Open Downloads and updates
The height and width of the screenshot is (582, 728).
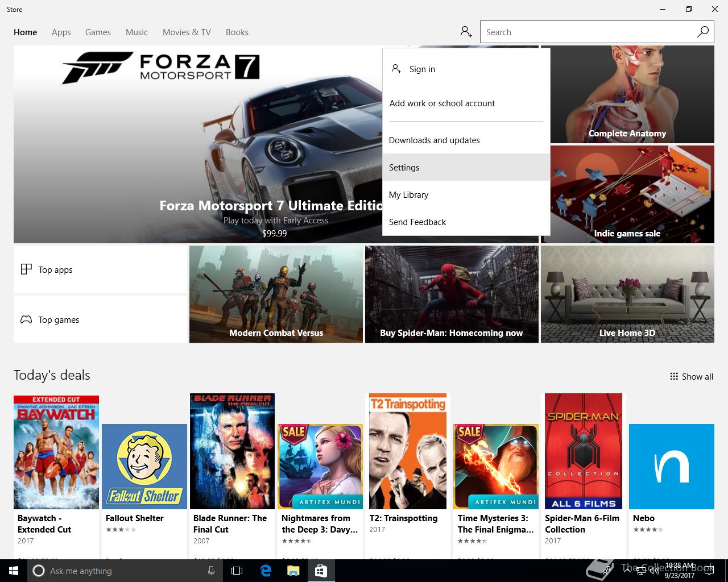pyautogui.click(x=466, y=140)
